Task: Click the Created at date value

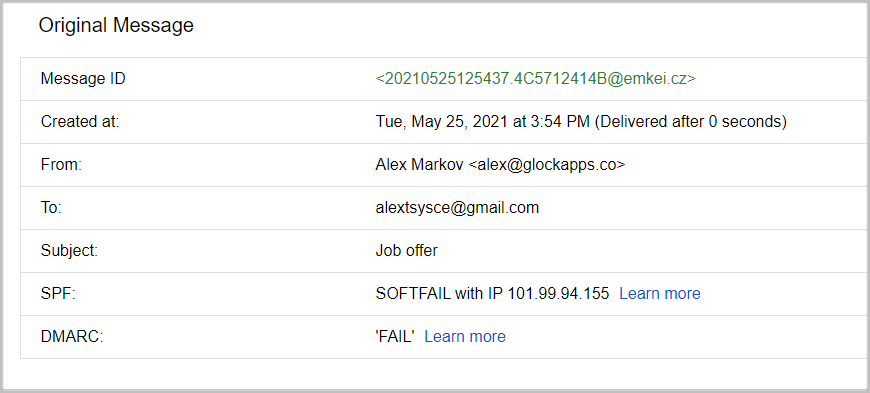Action: pos(483,122)
